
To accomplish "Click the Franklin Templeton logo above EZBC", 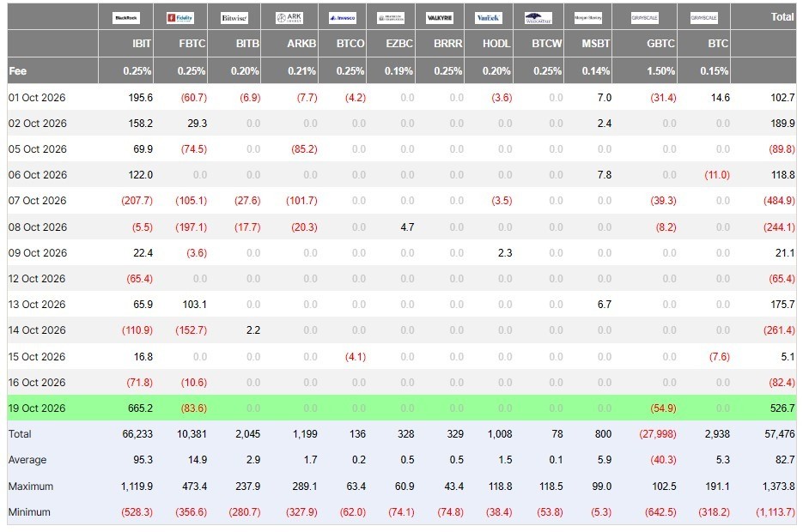I will (x=391, y=18).
